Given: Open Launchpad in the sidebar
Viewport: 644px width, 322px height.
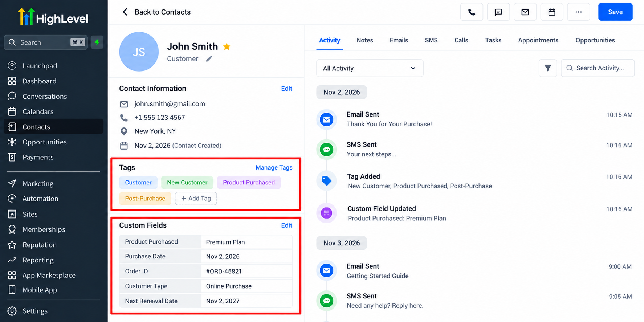Looking at the screenshot, I should tap(40, 66).
